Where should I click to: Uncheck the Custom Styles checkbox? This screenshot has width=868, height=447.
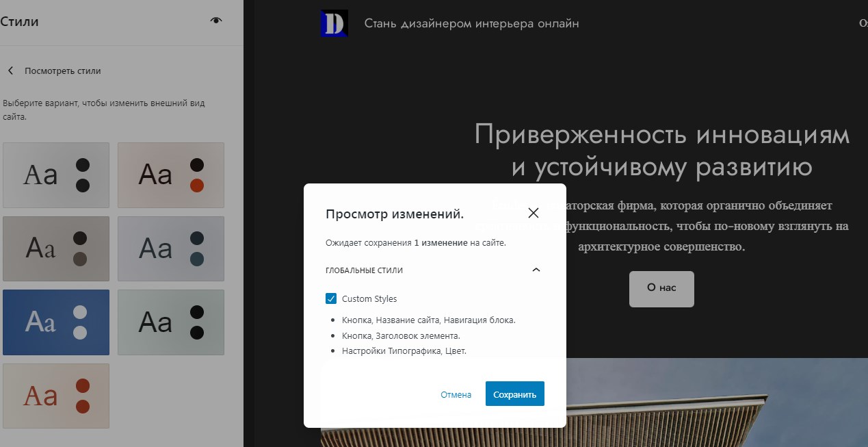[x=331, y=298]
